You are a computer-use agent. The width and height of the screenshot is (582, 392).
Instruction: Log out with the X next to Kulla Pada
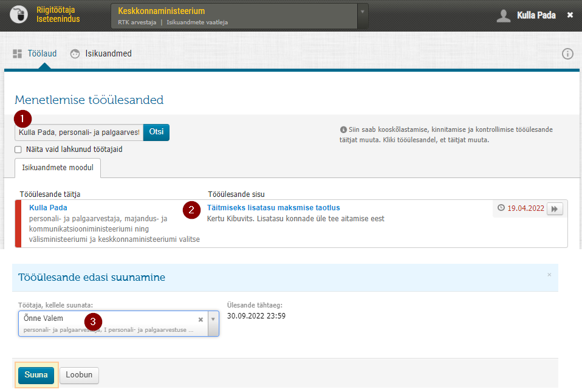570,15
